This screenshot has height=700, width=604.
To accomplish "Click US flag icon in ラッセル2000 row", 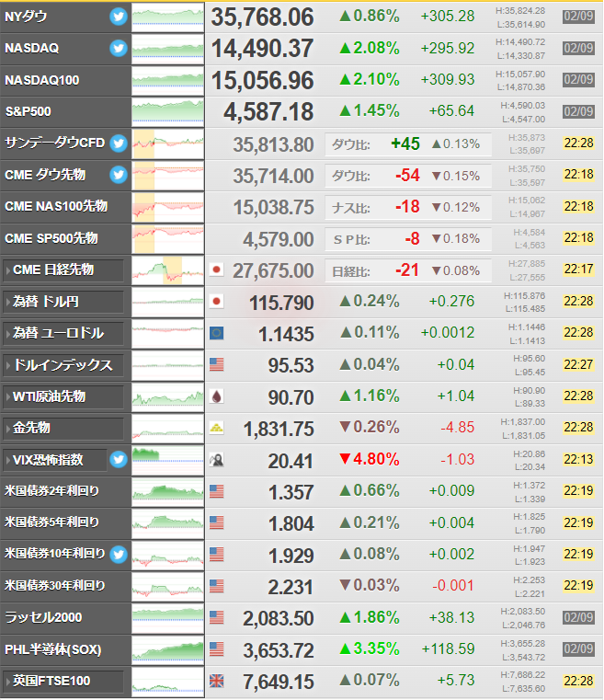I will click(217, 618).
